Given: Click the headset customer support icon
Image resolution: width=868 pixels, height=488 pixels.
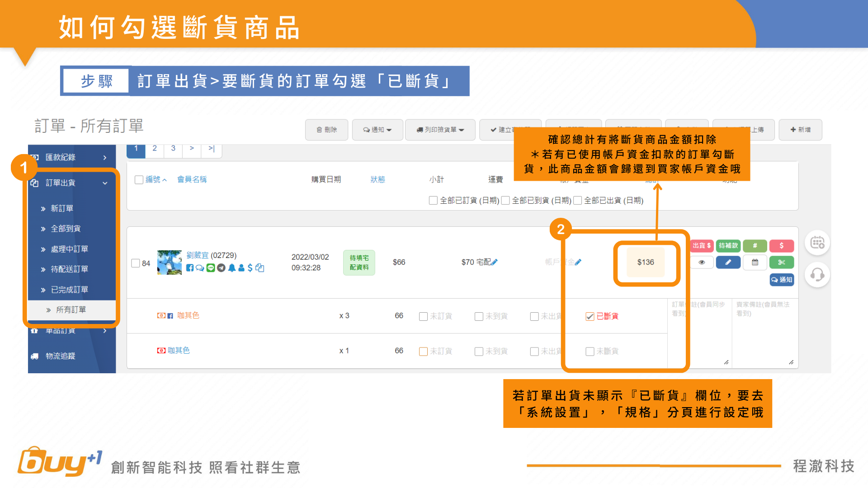Looking at the screenshot, I should tap(817, 275).
